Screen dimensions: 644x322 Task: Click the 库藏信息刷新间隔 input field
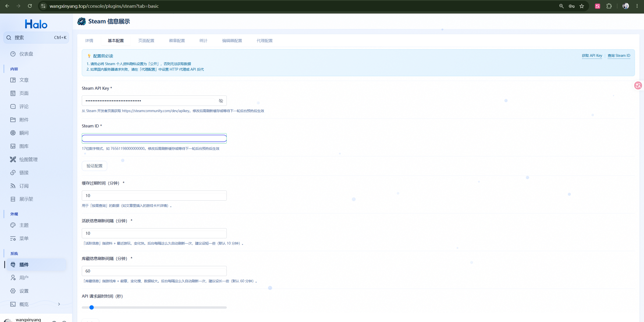[154, 271]
